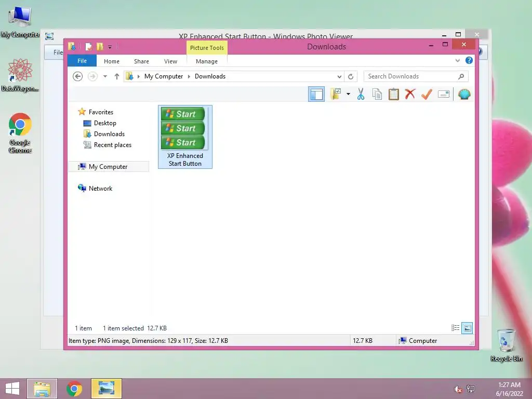Refresh the Downloads folder view
Image resolution: width=532 pixels, height=399 pixels.
351,76
